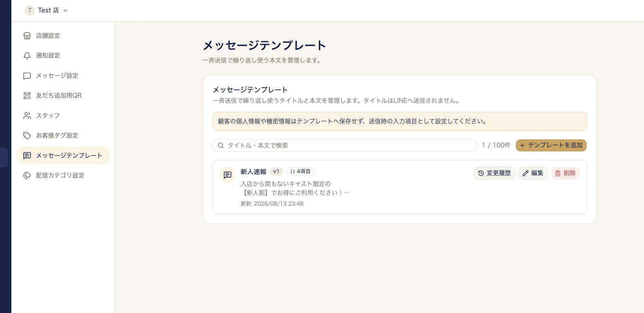
Task: Click the speech bubble icon for メッセージ設定
Action: tap(27, 76)
